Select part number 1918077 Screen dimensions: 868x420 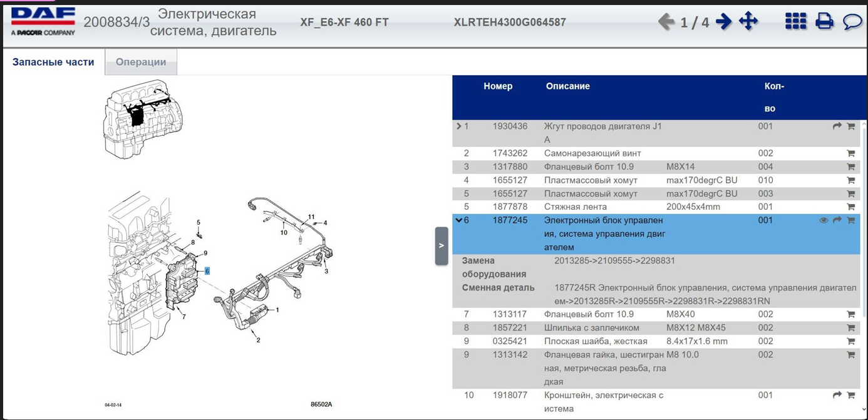510,396
